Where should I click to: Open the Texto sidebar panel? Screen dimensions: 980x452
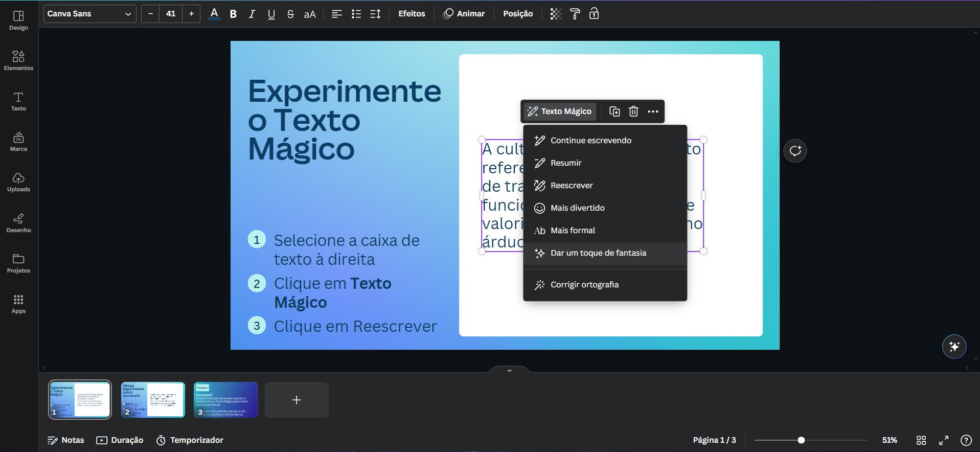click(18, 101)
